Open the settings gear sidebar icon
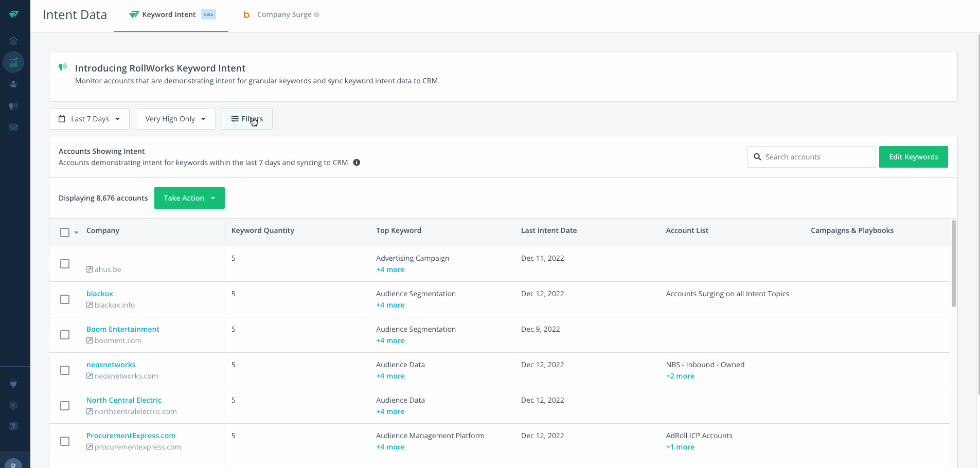This screenshot has width=980, height=468. [x=13, y=405]
